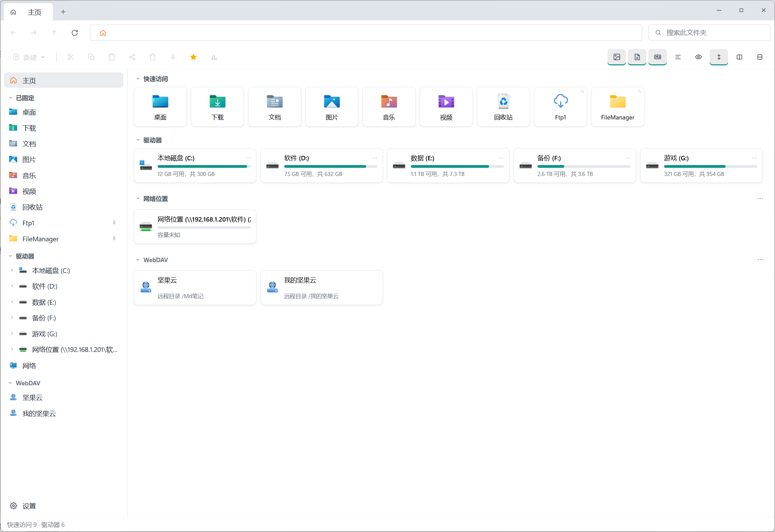
Task: Click the trash delete icon
Action: coord(152,57)
